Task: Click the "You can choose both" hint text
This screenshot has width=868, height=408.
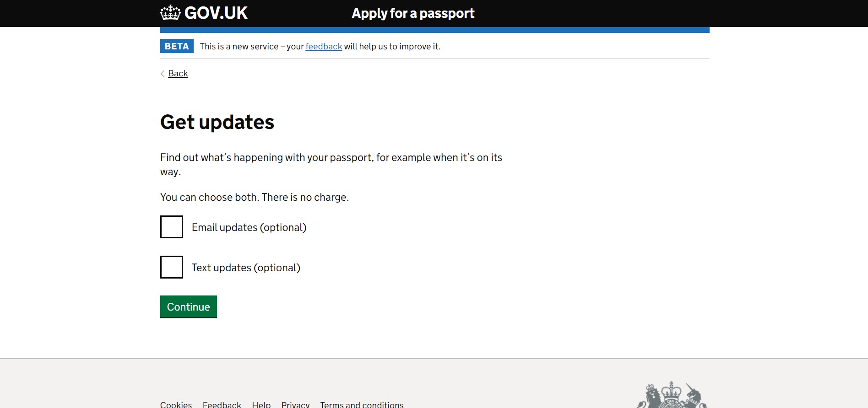Action: (x=254, y=197)
